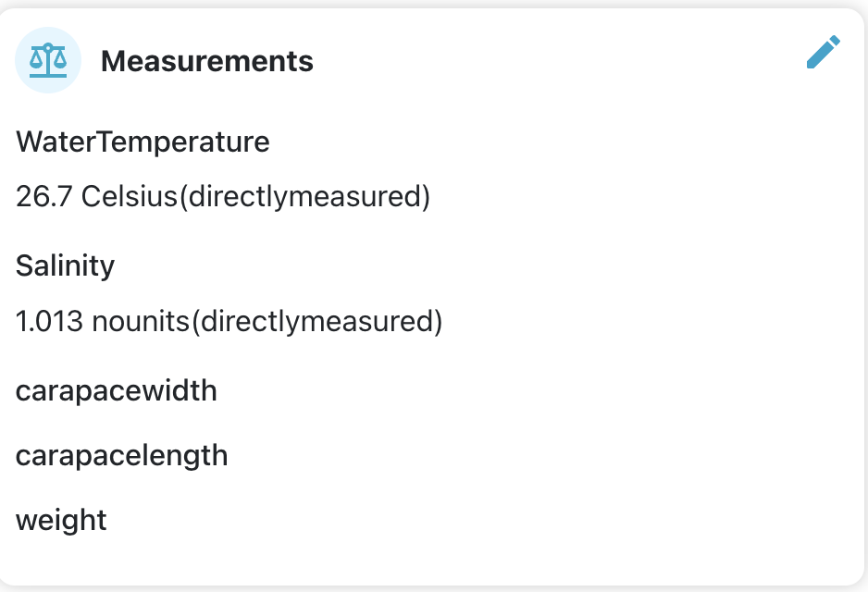This screenshot has width=868, height=592.
Task: Click the pencil edit icon
Action: [x=824, y=53]
